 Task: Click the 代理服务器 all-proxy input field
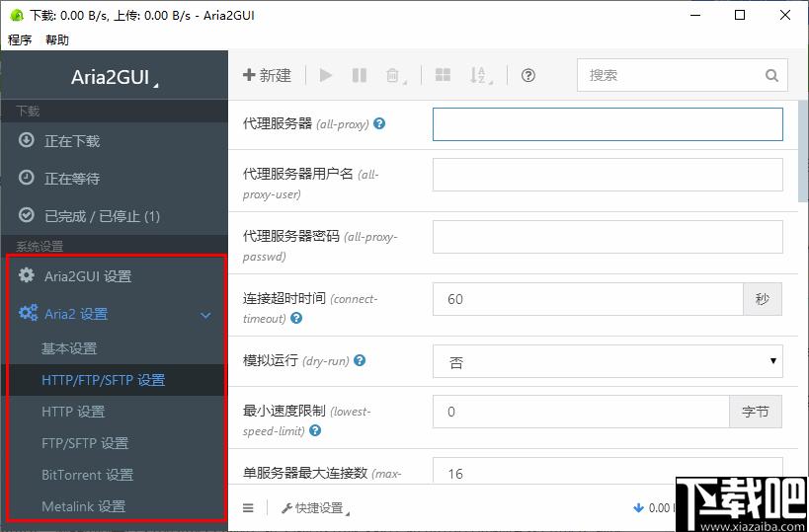tap(607, 124)
